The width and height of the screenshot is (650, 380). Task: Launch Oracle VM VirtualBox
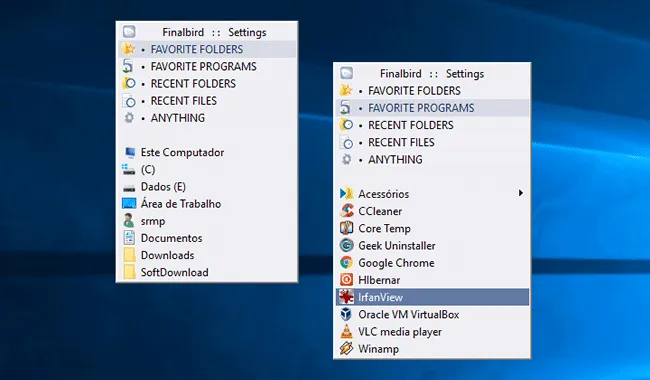point(432,314)
